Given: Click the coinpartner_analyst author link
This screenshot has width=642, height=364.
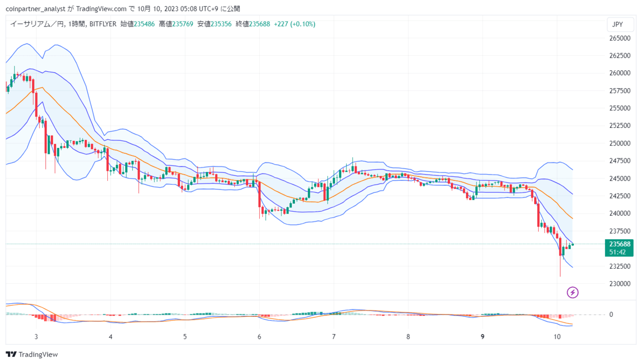Looking at the screenshot, I should pyautogui.click(x=35, y=9).
